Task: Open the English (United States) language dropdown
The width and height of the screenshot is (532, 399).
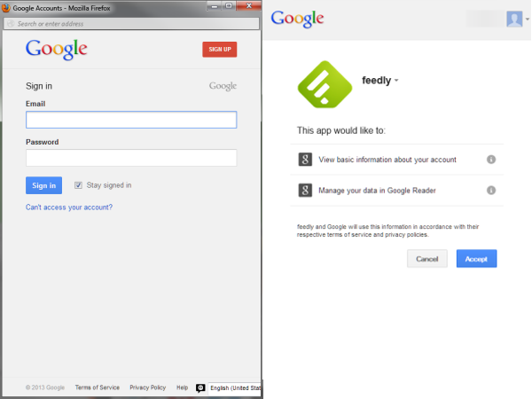Action: 235,387
